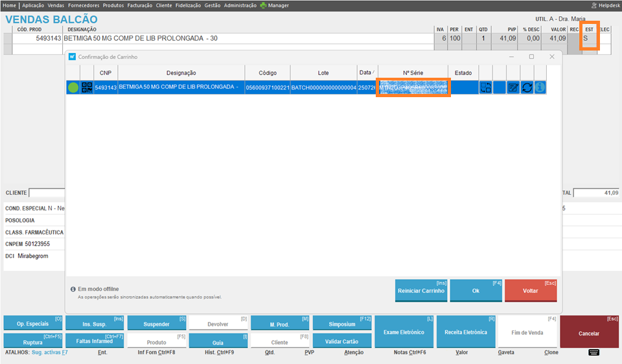
Task: Click the CLIENTE input field
Action: 47,193
